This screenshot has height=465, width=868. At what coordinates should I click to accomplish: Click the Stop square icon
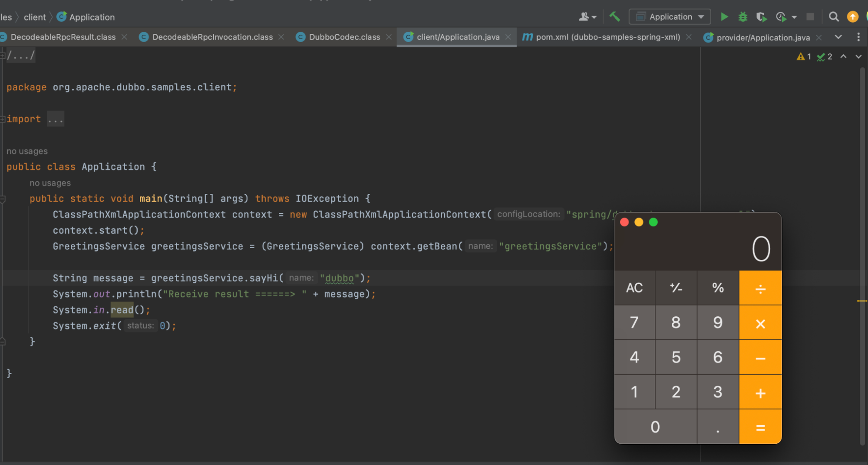[x=810, y=17]
